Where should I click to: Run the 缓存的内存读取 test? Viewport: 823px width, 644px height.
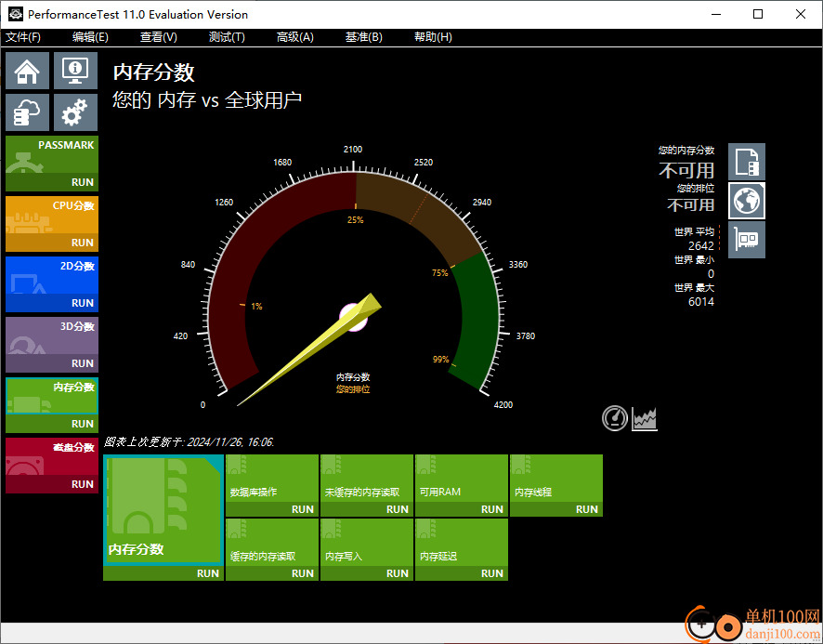[272, 573]
